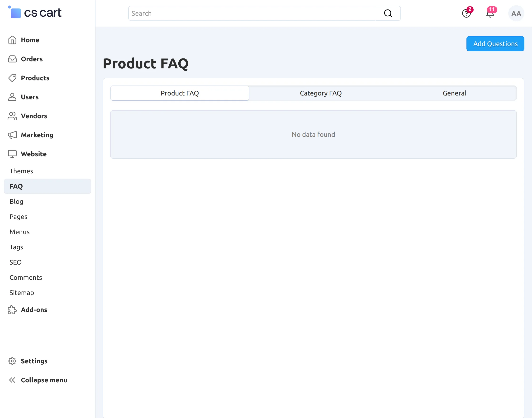Click the No data found message
Screen dimensions: 532x418
coord(313,135)
